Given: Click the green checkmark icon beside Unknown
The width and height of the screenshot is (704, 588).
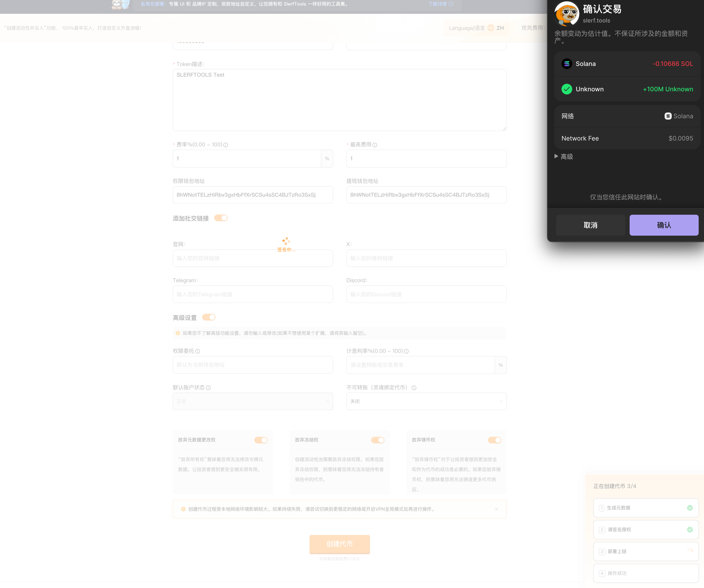Looking at the screenshot, I should [x=566, y=89].
